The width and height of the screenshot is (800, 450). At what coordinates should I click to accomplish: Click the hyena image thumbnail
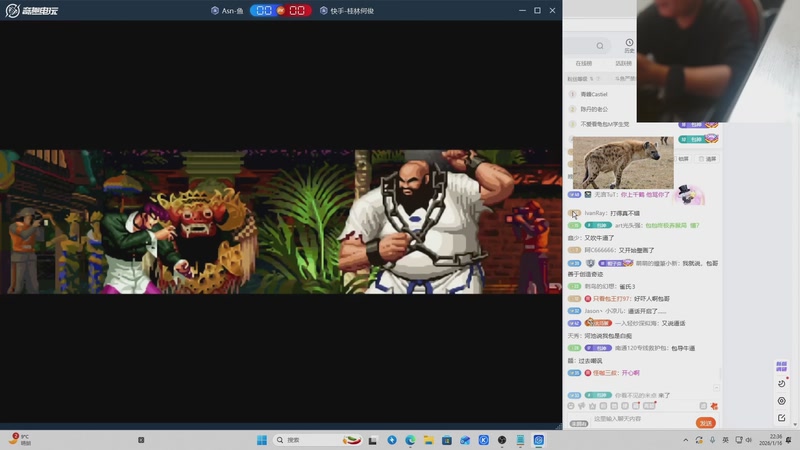point(623,162)
